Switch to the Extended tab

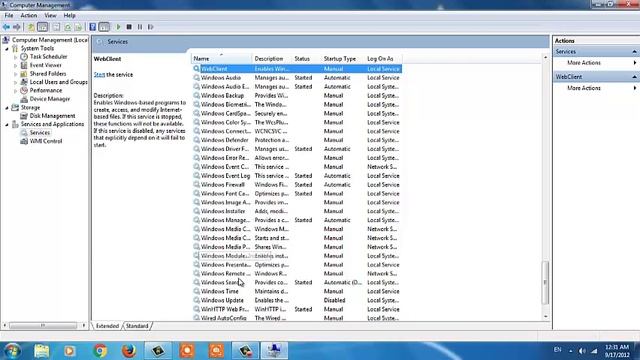click(107, 326)
